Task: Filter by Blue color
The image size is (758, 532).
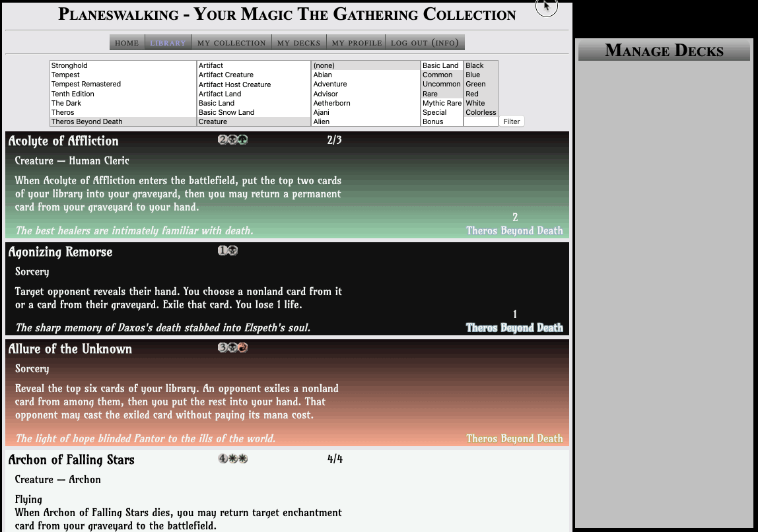Action: click(481, 75)
